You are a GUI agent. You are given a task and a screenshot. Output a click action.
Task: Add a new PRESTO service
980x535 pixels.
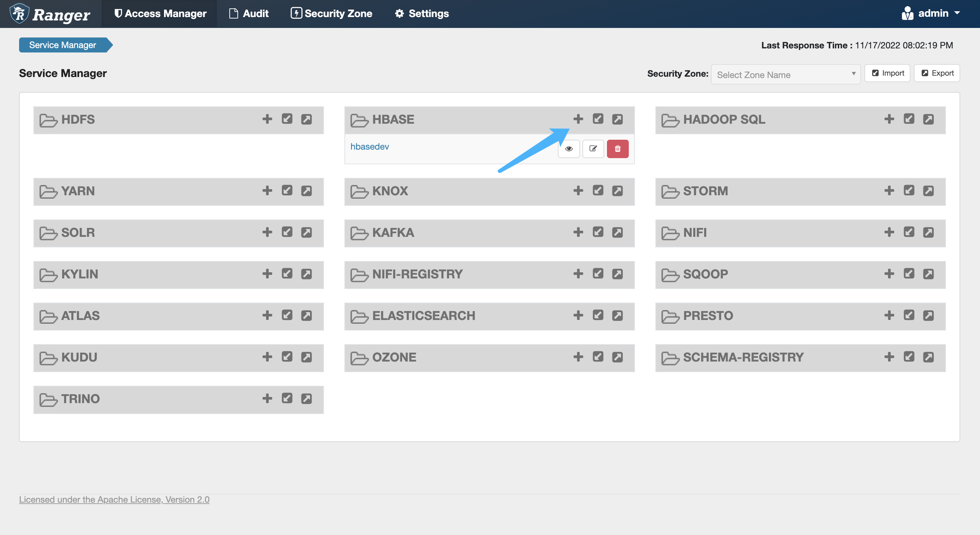click(x=889, y=315)
